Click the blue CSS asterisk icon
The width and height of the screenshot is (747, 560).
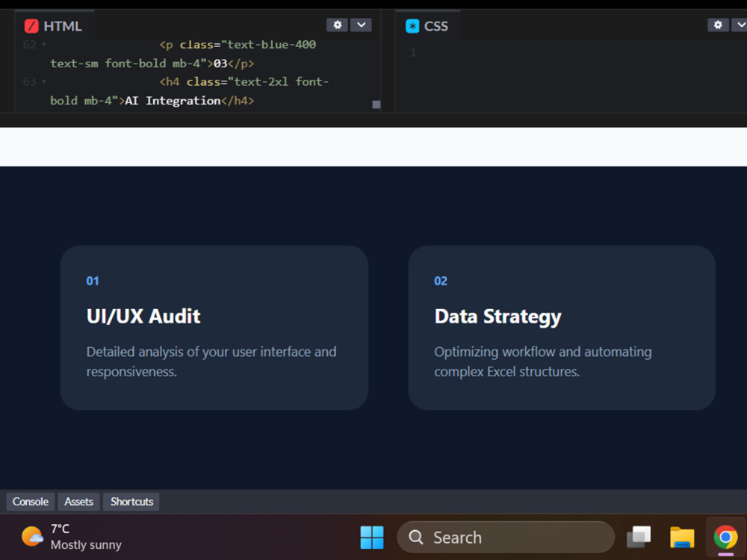pyautogui.click(x=412, y=26)
